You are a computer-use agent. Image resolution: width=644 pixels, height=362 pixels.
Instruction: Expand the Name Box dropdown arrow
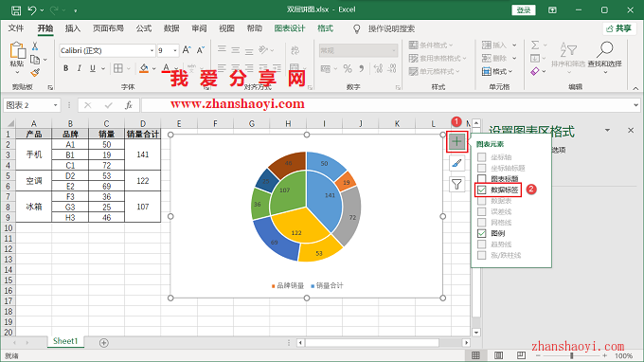coord(56,105)
